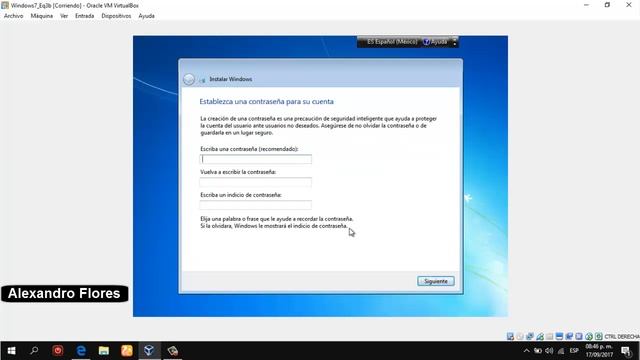Open the Dispositivos menu
The width and height of the screenshot is (640, 360).
[x=116, y=16]
